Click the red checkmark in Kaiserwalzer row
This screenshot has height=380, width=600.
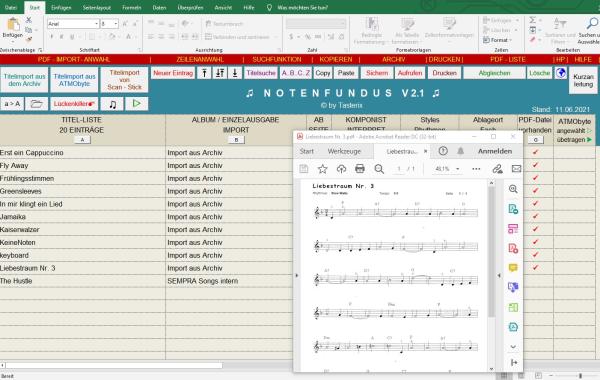535,229
